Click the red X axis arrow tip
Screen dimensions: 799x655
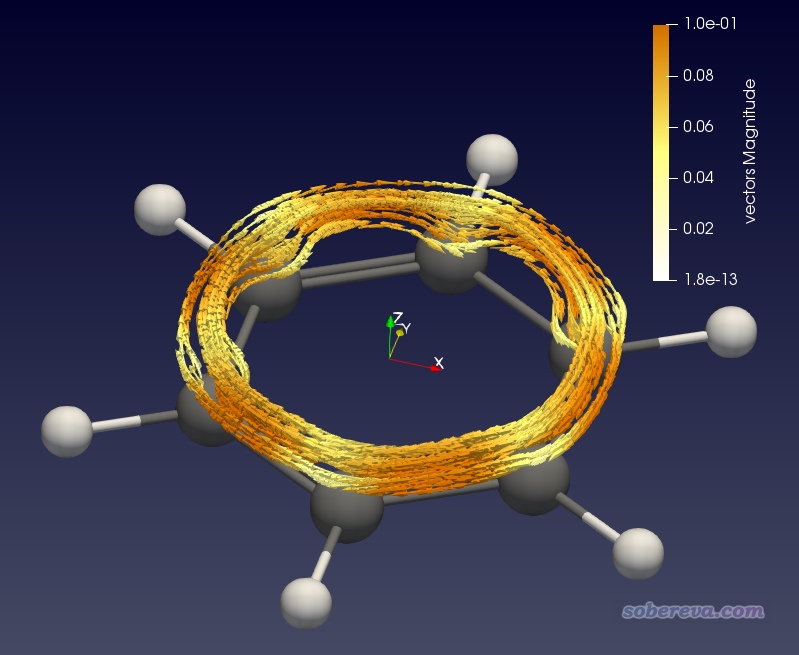point(436,368)
